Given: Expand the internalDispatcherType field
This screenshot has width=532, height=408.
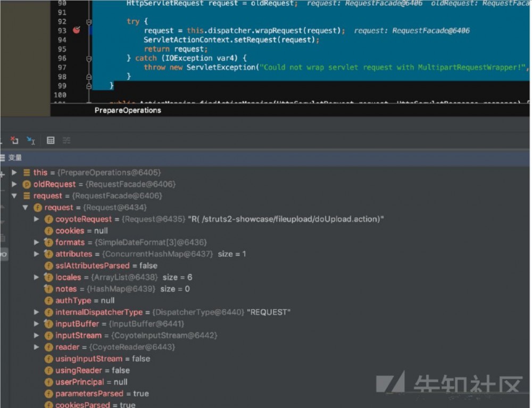Looking at the screenshot, I should (x=37, y=312).
